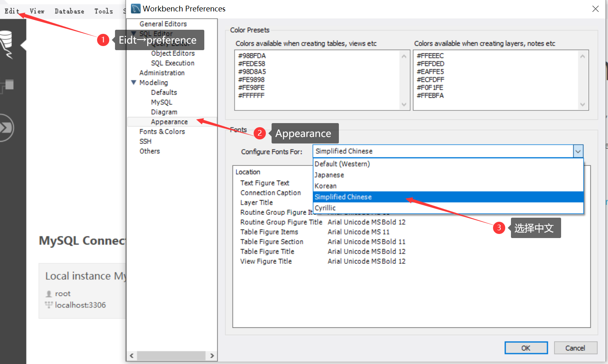Select Administration tree item
608x364 pixels.
click(162, 73)
